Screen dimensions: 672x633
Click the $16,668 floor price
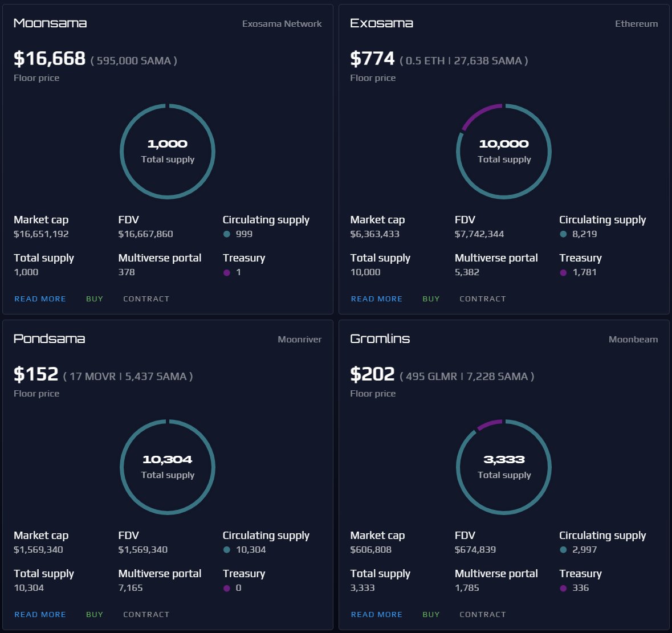[x=50, y=58]
